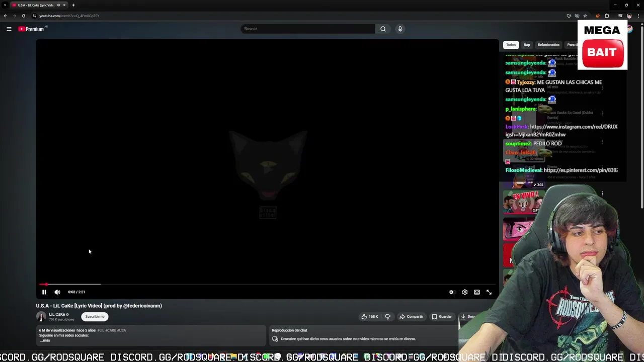Open the #CAKE hashtag link

tap(111, 330)
